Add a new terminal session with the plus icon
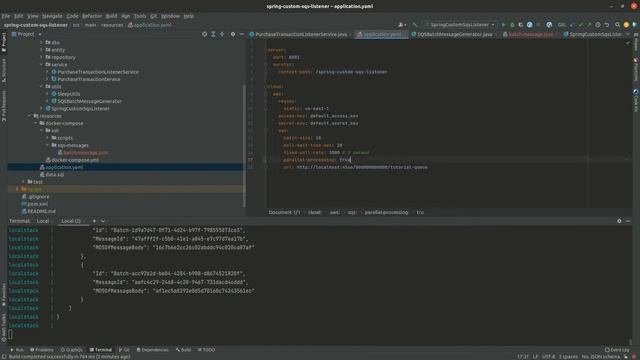 (x=94, y=221)
